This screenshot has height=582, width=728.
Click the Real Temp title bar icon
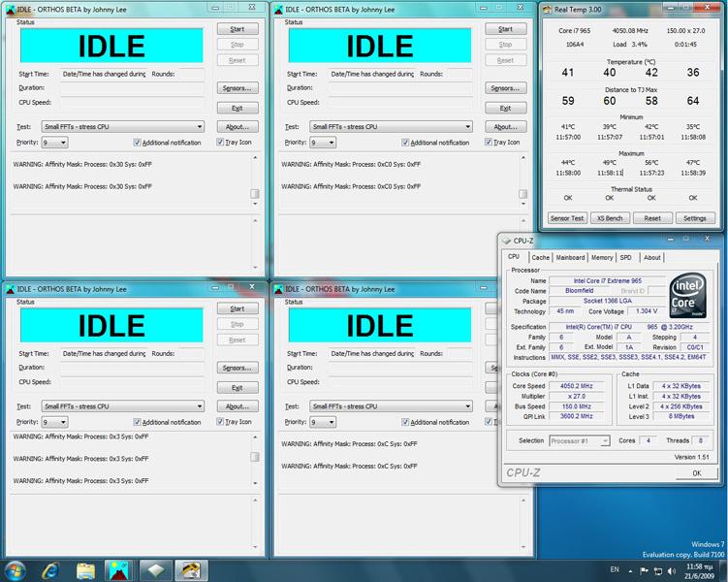pos(548,10)
